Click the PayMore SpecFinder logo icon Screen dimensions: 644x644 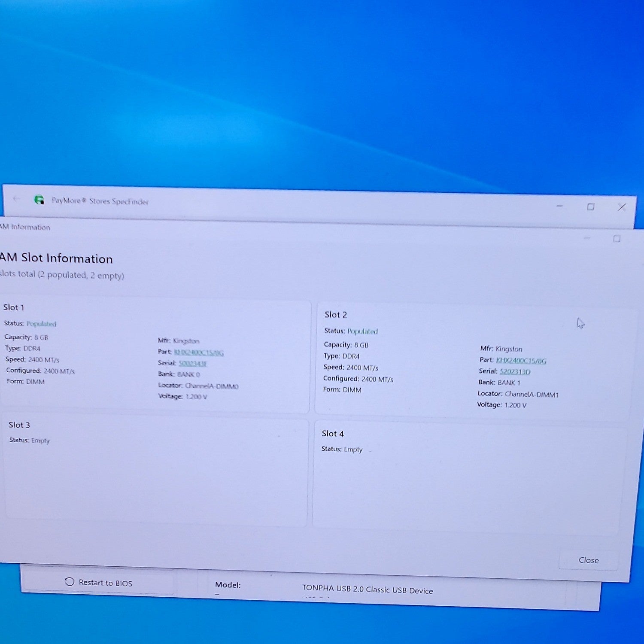click(x=39, y=200)
